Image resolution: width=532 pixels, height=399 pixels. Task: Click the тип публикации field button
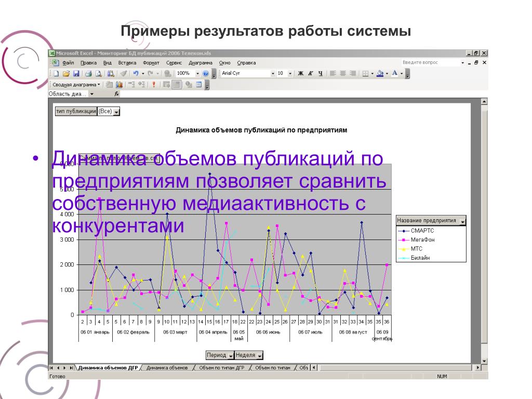pyautogui.click(x=76, y=111)
